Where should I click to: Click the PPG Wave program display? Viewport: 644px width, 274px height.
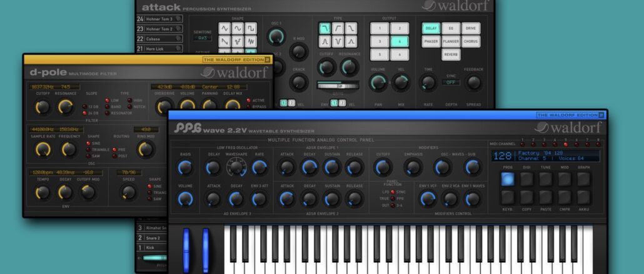545,156
